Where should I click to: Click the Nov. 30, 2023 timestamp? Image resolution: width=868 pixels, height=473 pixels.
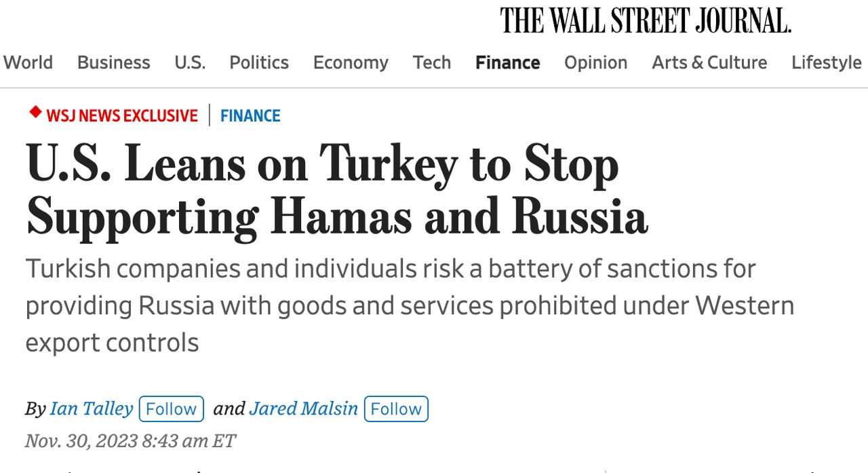tap(130, 441)
